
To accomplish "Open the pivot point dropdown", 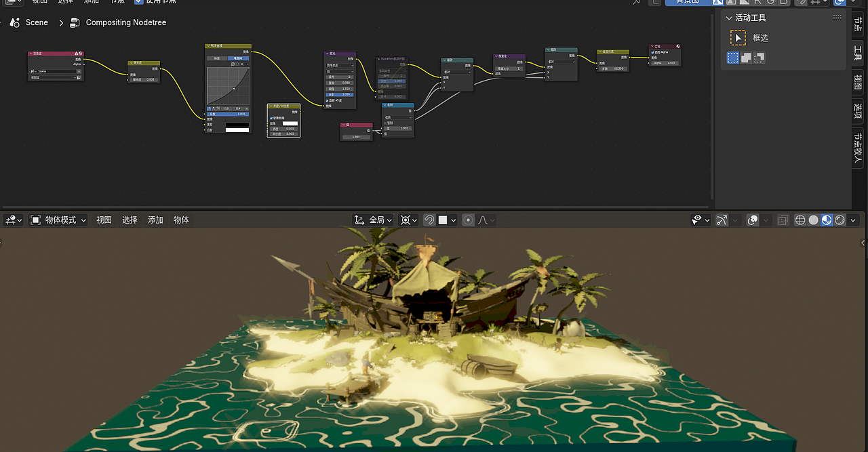I will pos(409,220).
